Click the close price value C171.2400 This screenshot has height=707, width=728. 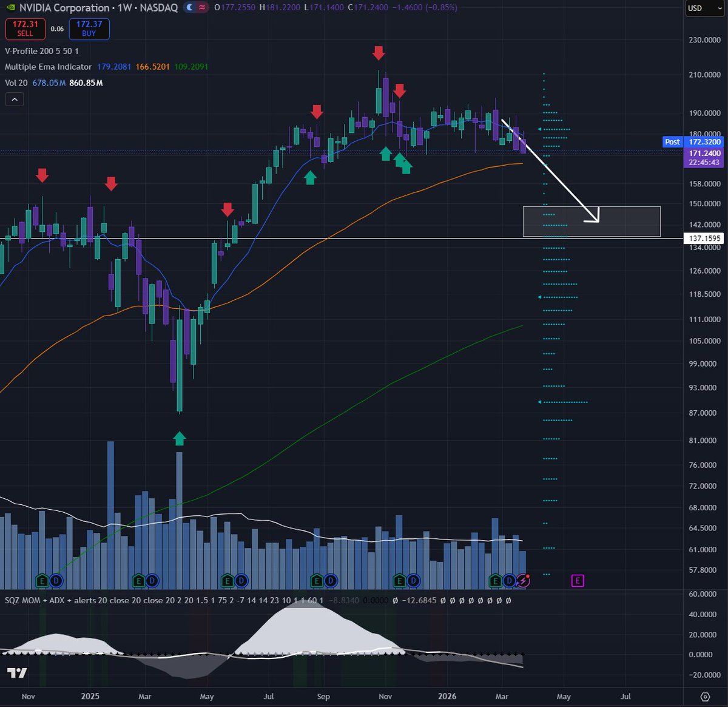coord(368,8)
